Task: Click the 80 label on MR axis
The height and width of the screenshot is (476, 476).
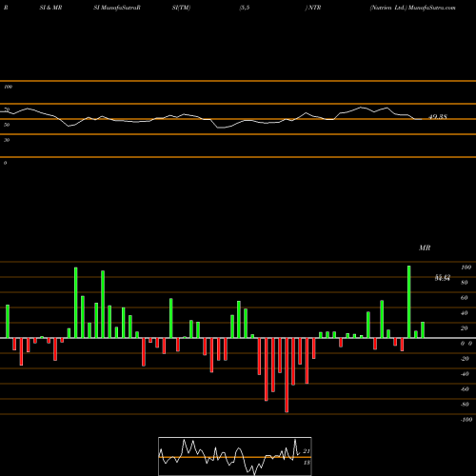Action: tap(465, 283)
